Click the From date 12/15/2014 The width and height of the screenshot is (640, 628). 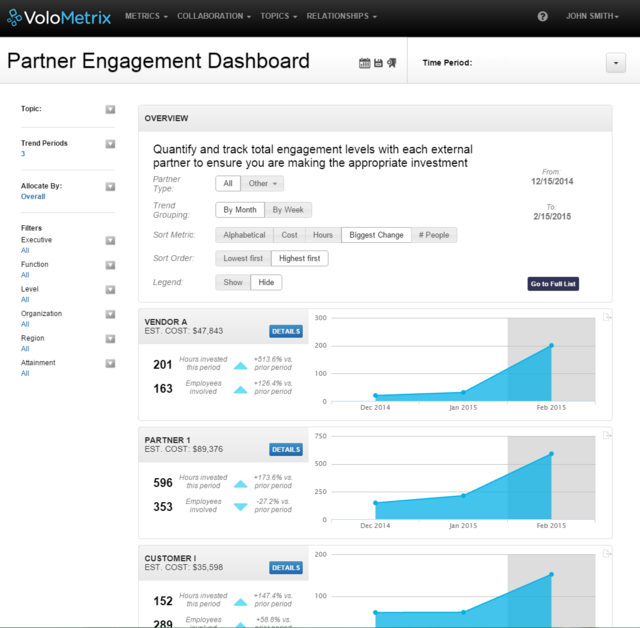tap(552, 182)
